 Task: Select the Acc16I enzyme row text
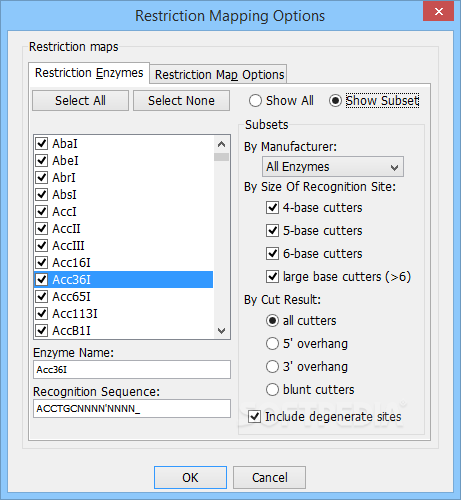(x=71, y=263)
